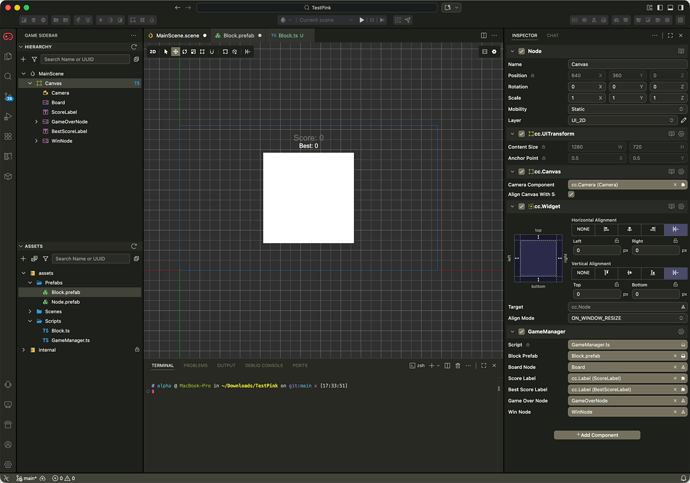This screenshot has width=690, height=483.
Task: Add a new node in Hierarchy
Action: point(23,59)
